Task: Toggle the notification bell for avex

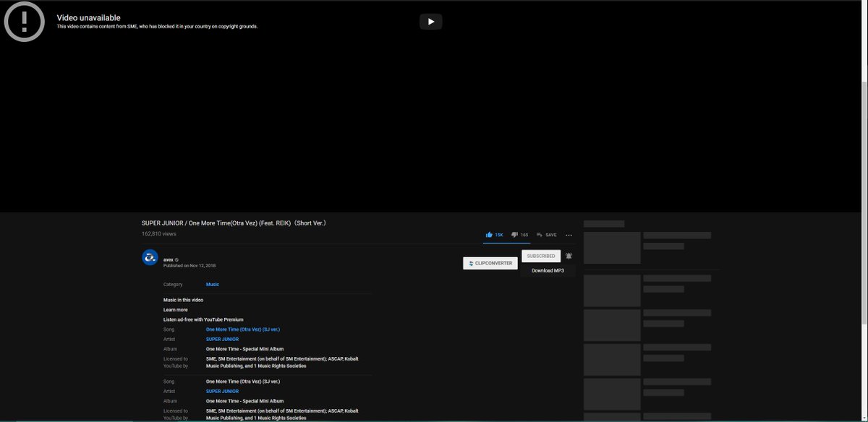Action: pyautogui.click(x=569, y=256)
